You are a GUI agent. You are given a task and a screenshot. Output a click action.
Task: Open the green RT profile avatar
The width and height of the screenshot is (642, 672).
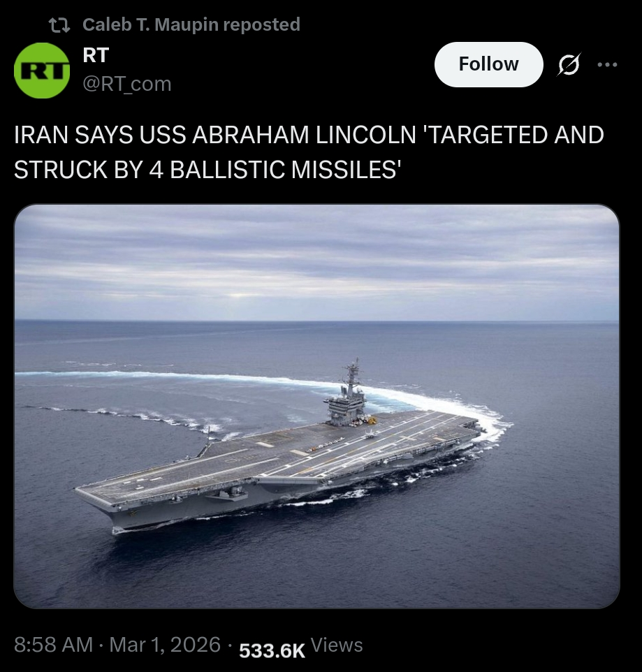[42, 71]
